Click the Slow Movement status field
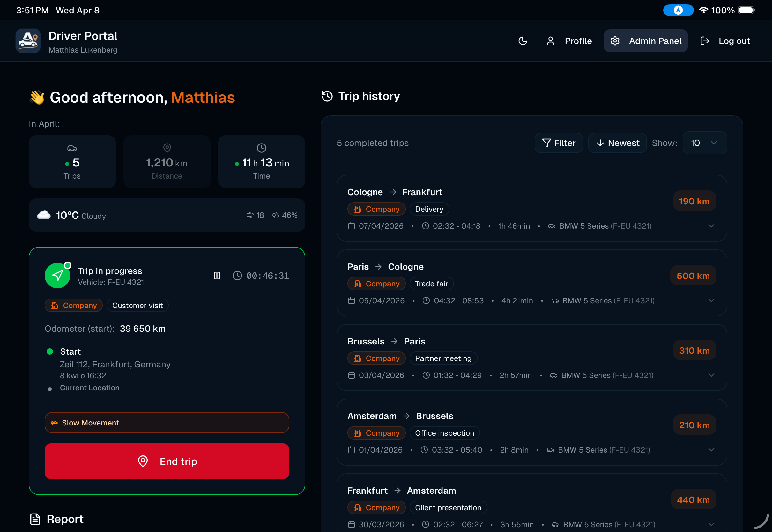The image size is (772, 532). [x=167, y=422]
